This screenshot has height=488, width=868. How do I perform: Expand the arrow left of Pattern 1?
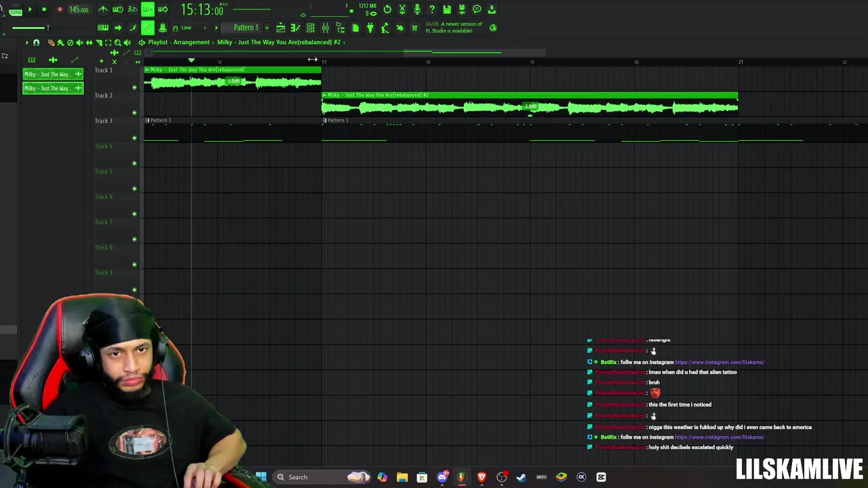[x=216, y=28]
